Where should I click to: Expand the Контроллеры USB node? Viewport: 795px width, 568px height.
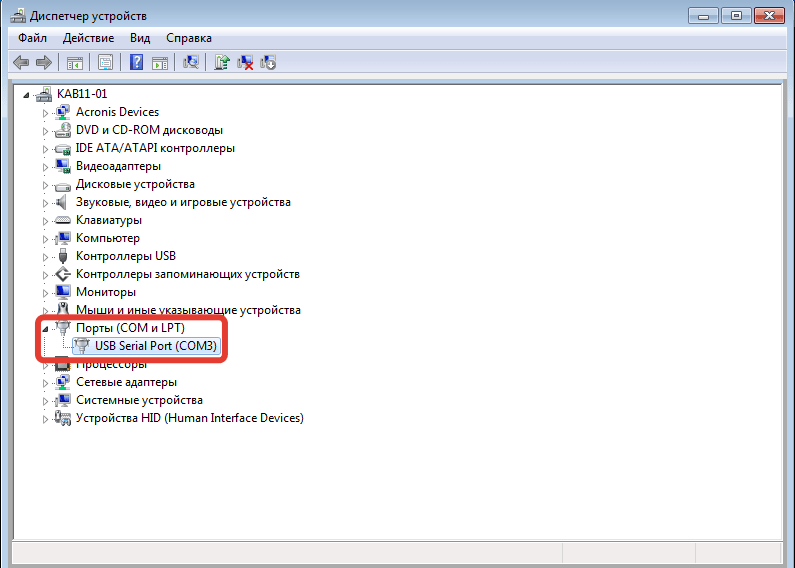pyautogui.click(x=45, y=256)
